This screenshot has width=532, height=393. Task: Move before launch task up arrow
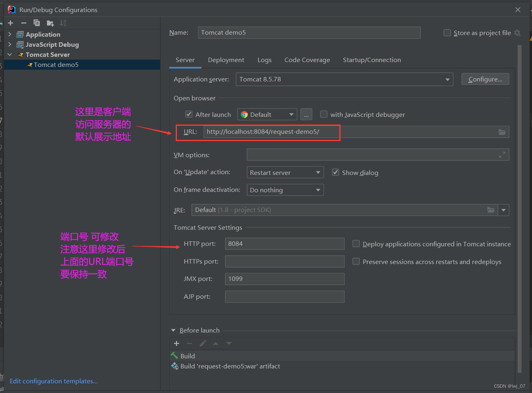pyautogui.click(x=216, y=343)
